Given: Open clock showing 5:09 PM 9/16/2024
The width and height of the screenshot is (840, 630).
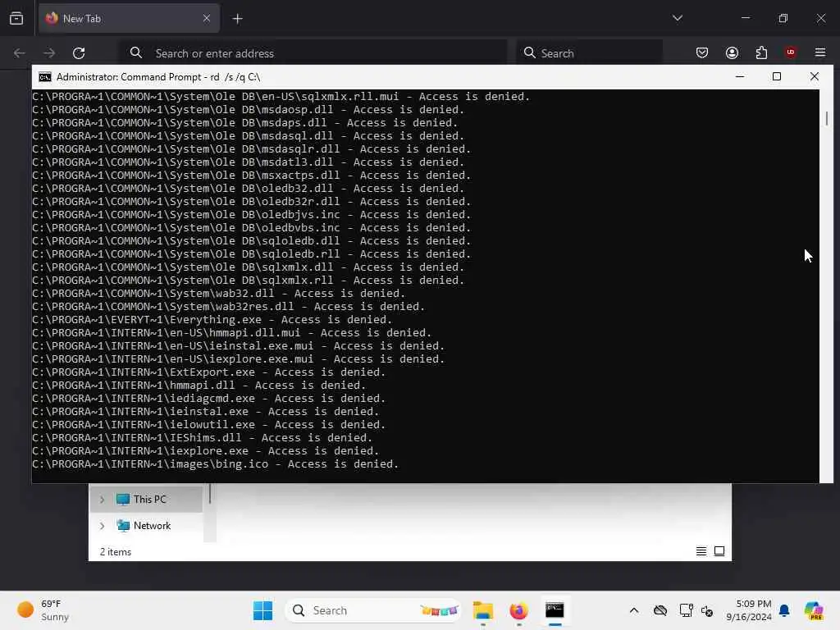Looking at the screenshot, I should point(749,610).
